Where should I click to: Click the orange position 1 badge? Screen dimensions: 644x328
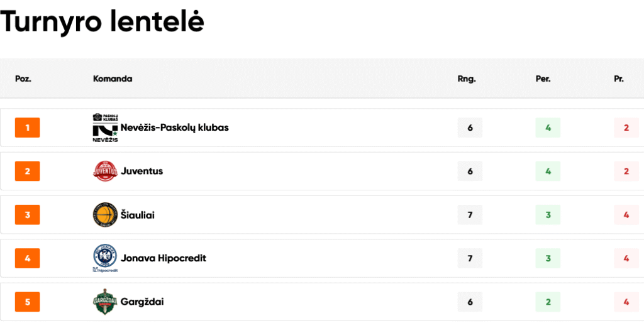pyautogui.click(x=28, y=128)
